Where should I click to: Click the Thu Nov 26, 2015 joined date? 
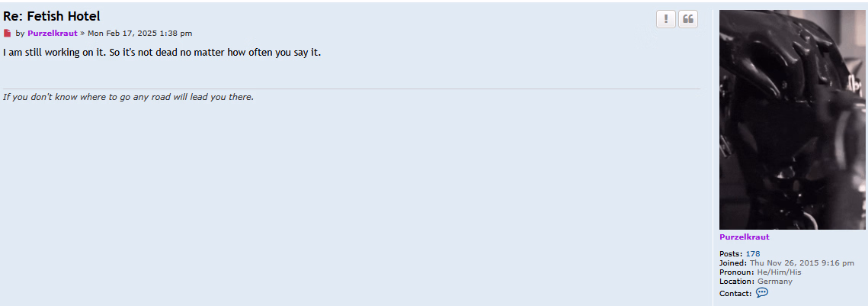click(x=802, y=263)
